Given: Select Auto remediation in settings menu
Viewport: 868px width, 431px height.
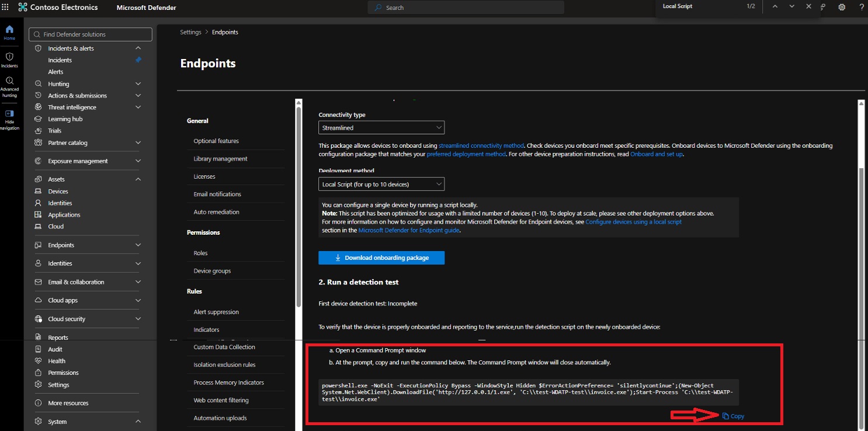Looking at the screenshot, I should [216, 212].
